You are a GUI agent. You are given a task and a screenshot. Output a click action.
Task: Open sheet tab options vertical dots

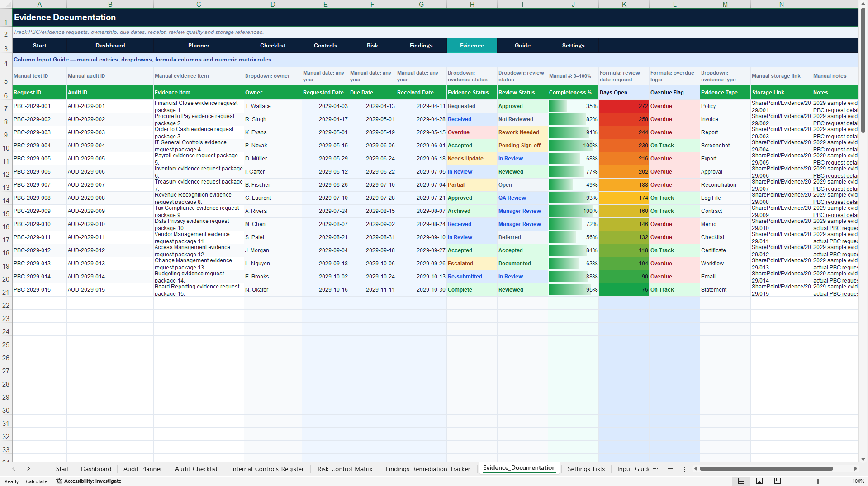coord(684,469)
